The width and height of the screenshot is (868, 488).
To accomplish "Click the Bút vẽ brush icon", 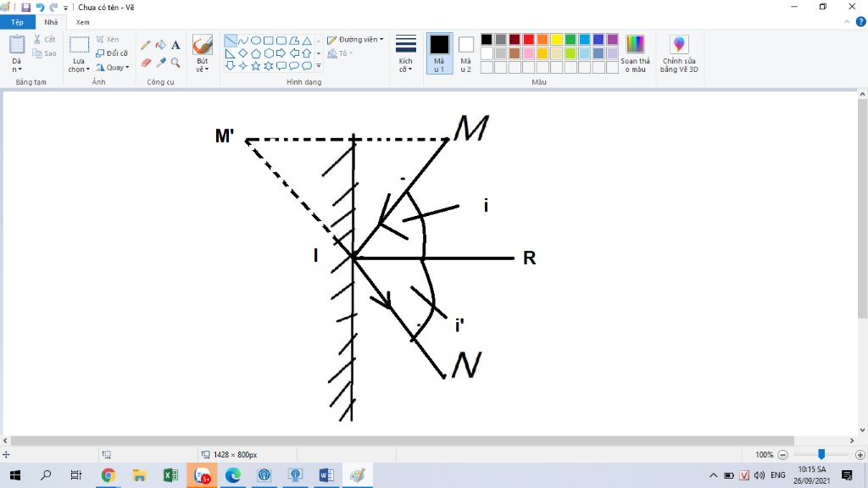I will (x=203, y=46).
